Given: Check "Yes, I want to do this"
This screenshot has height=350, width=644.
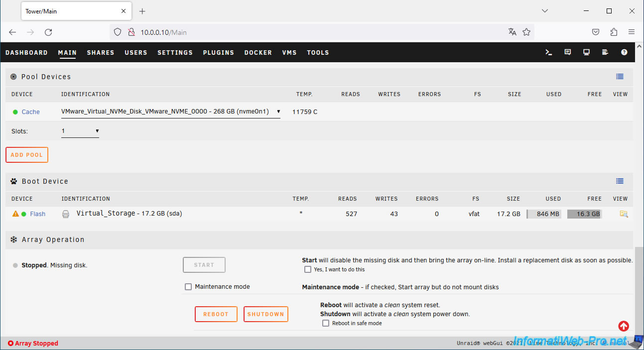Looking at the screenshot, I should [x=308, y=269].
